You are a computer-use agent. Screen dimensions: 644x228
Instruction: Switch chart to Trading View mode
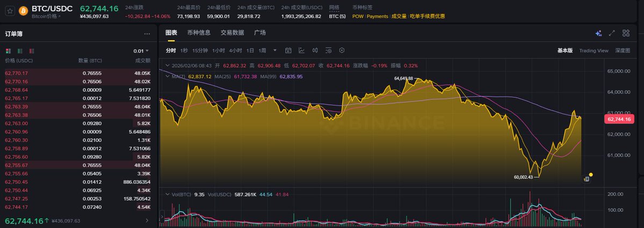(594, 51)
